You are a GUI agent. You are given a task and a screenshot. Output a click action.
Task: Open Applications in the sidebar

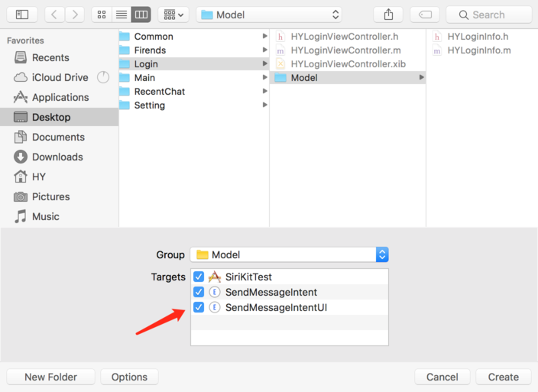pos(60,97)
